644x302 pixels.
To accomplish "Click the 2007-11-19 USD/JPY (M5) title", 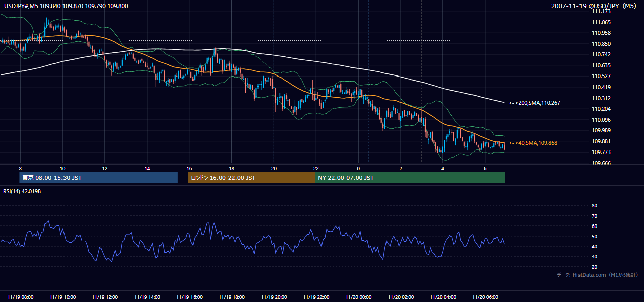I will (595, 6).
